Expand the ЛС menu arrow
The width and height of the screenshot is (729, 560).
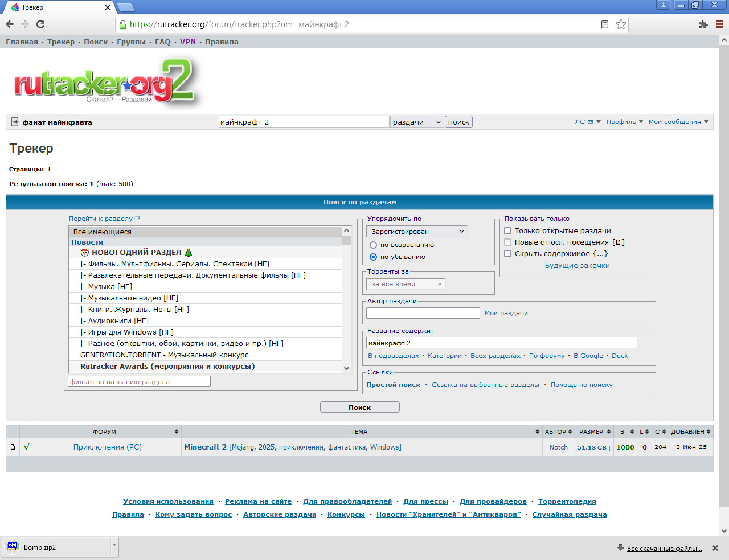tap(599, 122)
